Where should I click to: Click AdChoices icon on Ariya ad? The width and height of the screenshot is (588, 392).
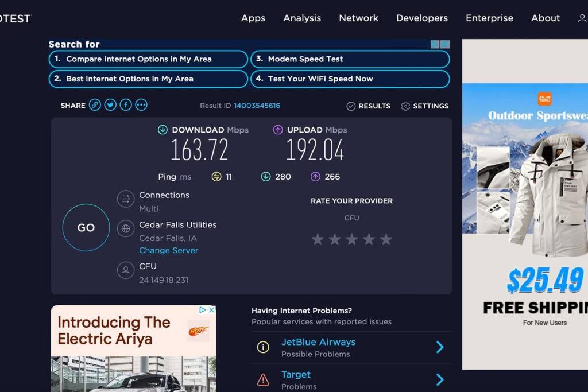[x=203, y=310]
